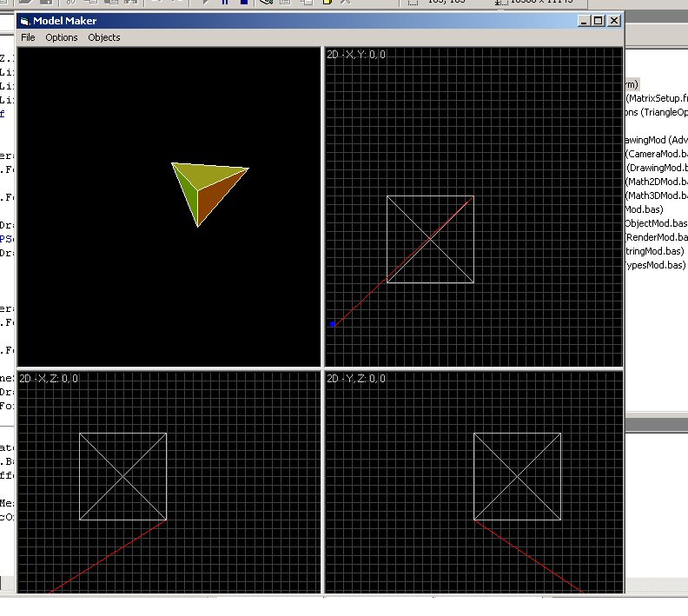The width and height of the screenshot is (688, 616).
Task: Click the "2D - Y, Z" viewport label
Action: (x=356, y=378)
